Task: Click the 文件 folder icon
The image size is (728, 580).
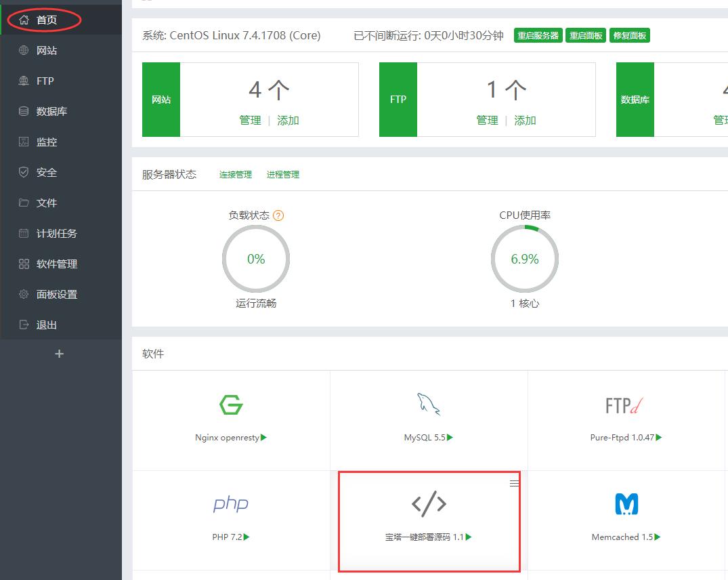Action: [x=24, y=203]
